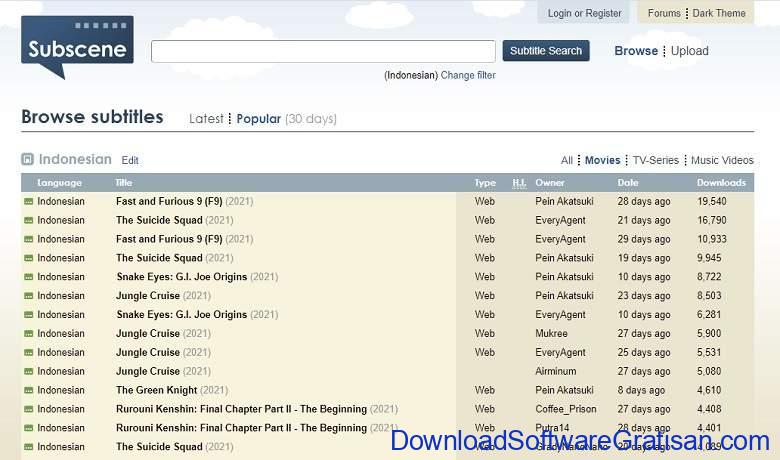
Task: Click subtitle icon in Snake Eyes row with 8,722 downloads
Action: coord(28,277)
